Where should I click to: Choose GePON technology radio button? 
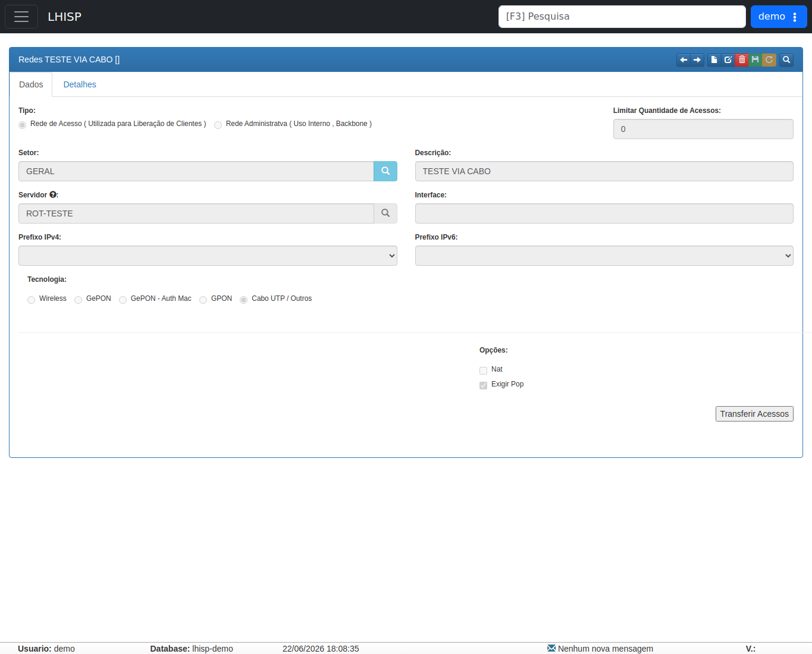(x=78, y=300)
